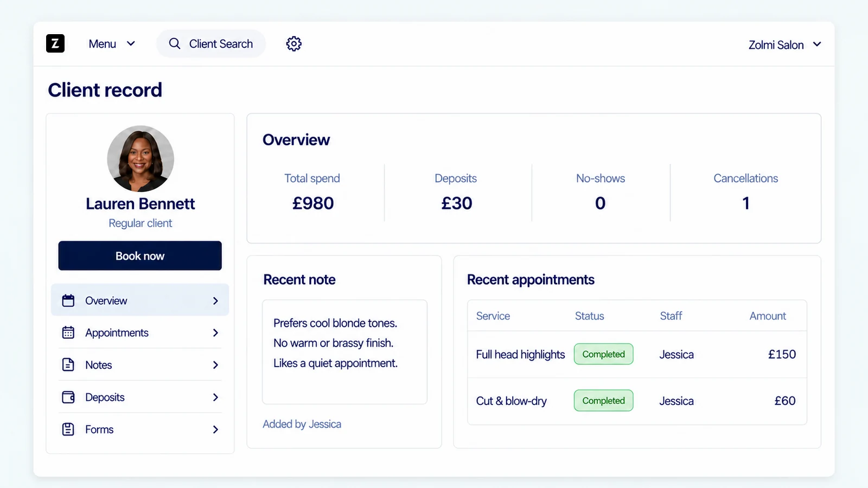Click the recent note text box

pos(344,352)
